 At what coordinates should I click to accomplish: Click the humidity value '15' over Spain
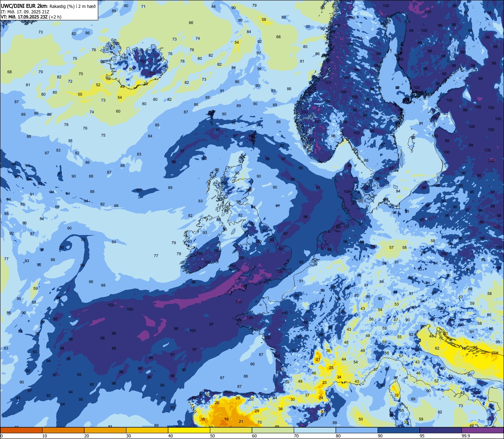203,419
